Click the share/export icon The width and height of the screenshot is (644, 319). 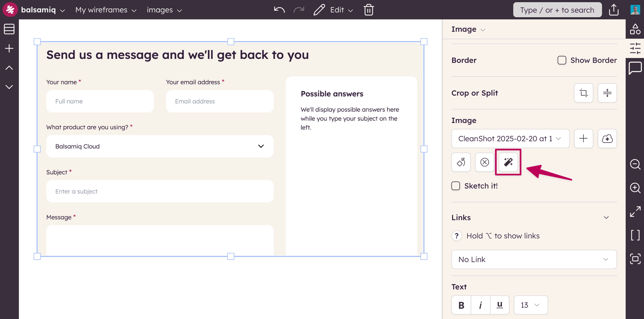tap(614, 10)
